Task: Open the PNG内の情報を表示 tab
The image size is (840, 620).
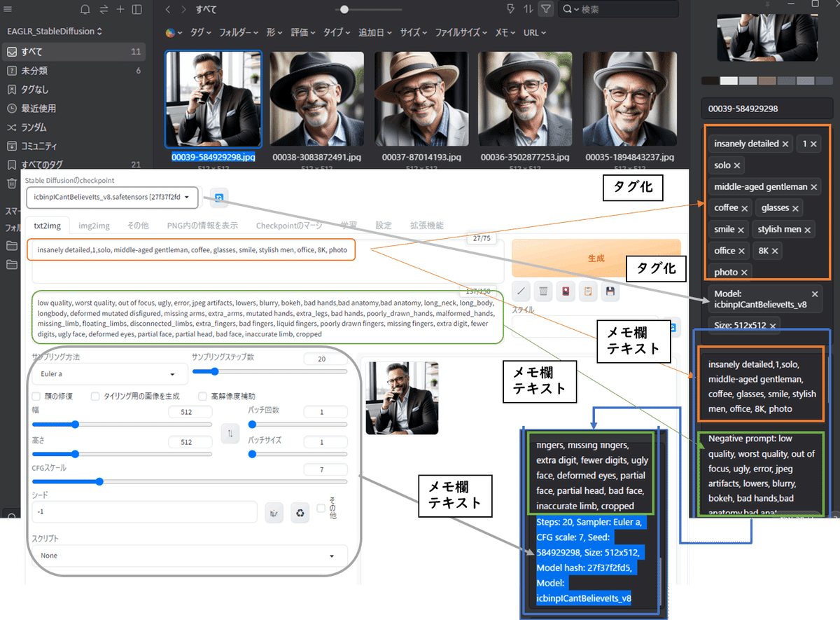Action: point(202,226)
